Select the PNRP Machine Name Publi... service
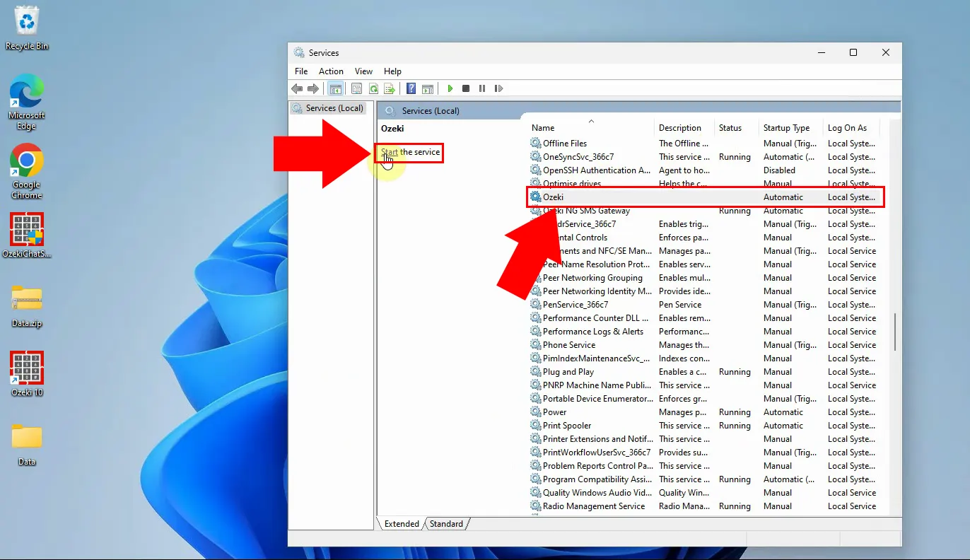The height and width of the screenshot is (560, 970). pyautogui.click(x=597, y=385)
